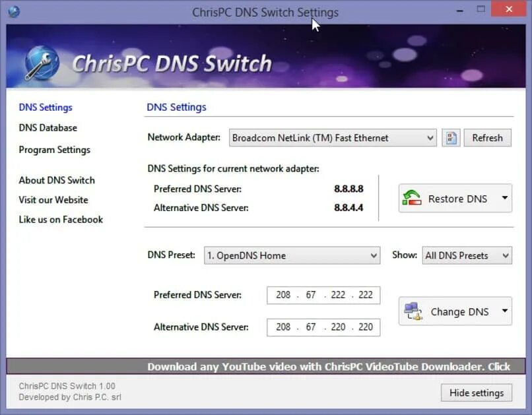Click the first octet 208 of alternative DNS
532x415 pixels.
(283, 327)
